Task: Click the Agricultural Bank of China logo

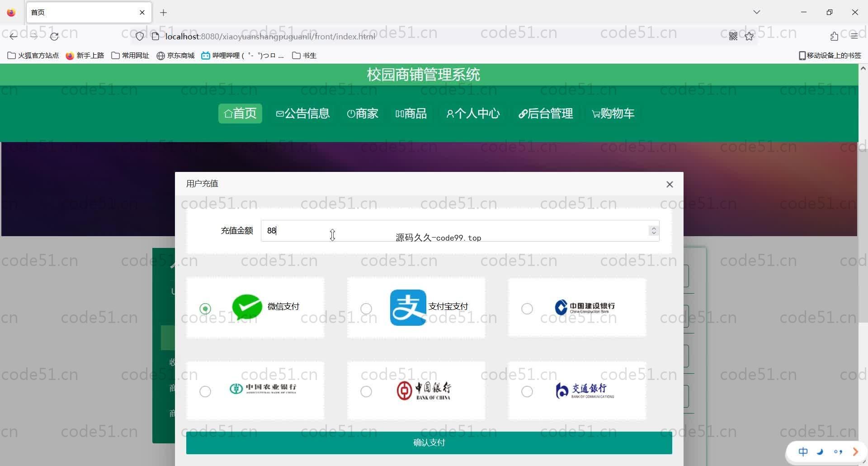Action: (263, 389)
